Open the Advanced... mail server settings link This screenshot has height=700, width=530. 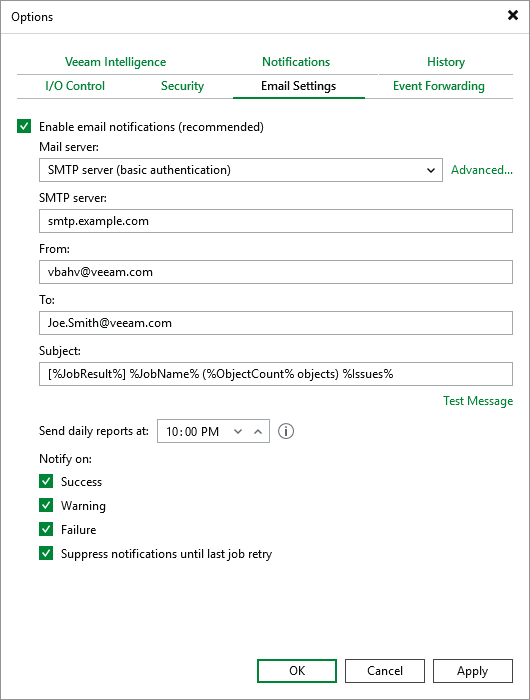[x=482, y=170]
